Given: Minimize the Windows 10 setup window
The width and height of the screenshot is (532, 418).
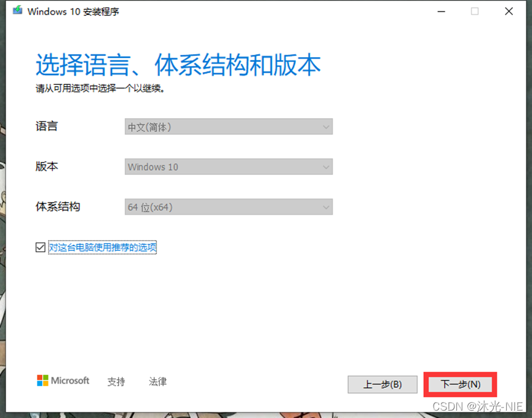Looking at the screenshot, I should click(441, 11).
